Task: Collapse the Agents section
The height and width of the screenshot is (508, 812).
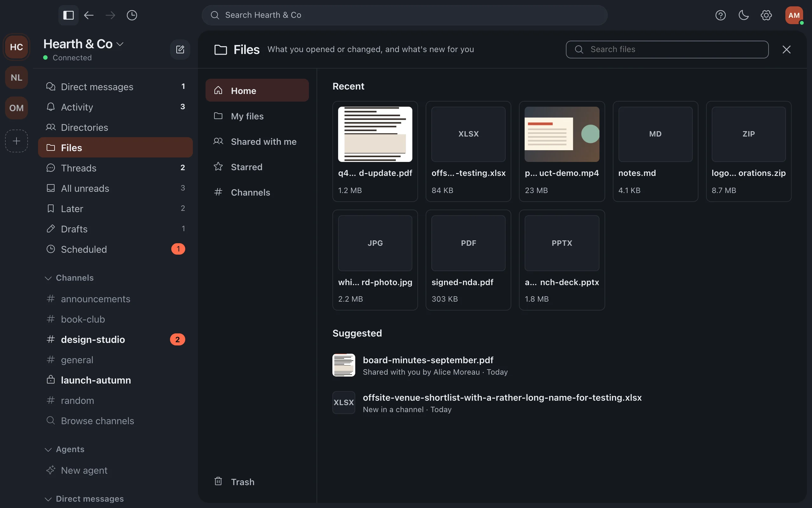Action: click(x=65, y=449)
